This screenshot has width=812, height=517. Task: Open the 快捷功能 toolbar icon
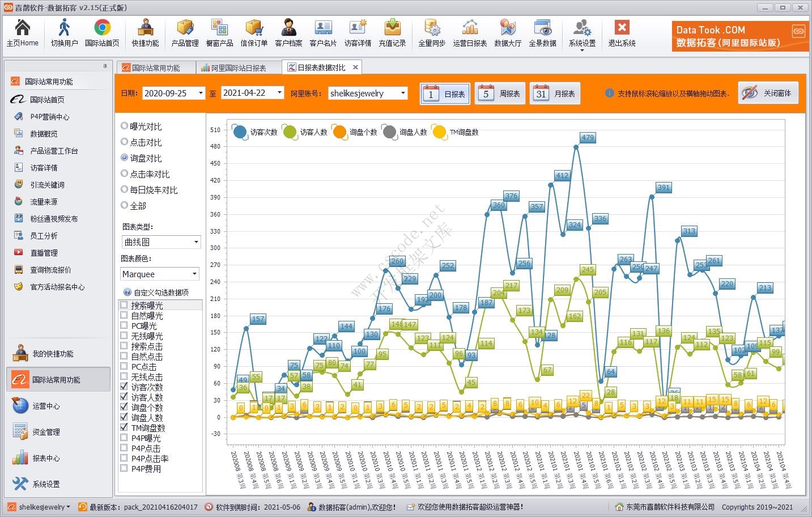point(145,32)
